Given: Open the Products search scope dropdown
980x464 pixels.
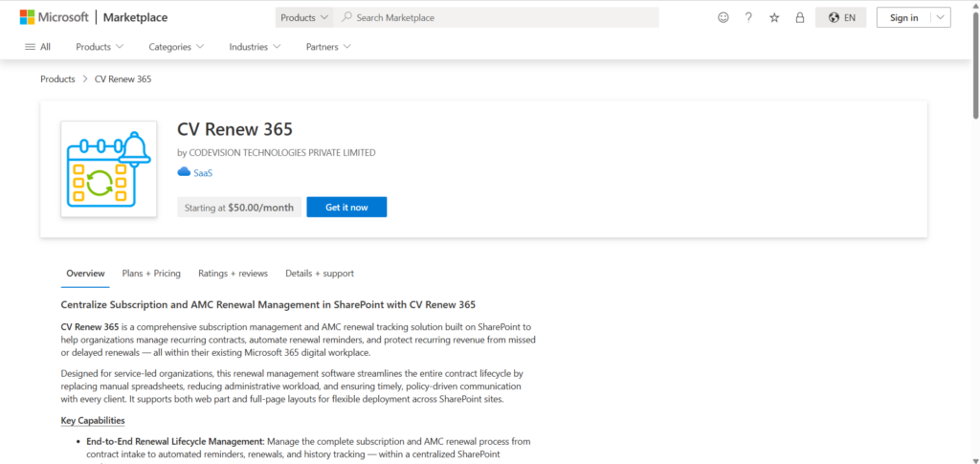Looking at the screenshot, I should tap(304, 17).
